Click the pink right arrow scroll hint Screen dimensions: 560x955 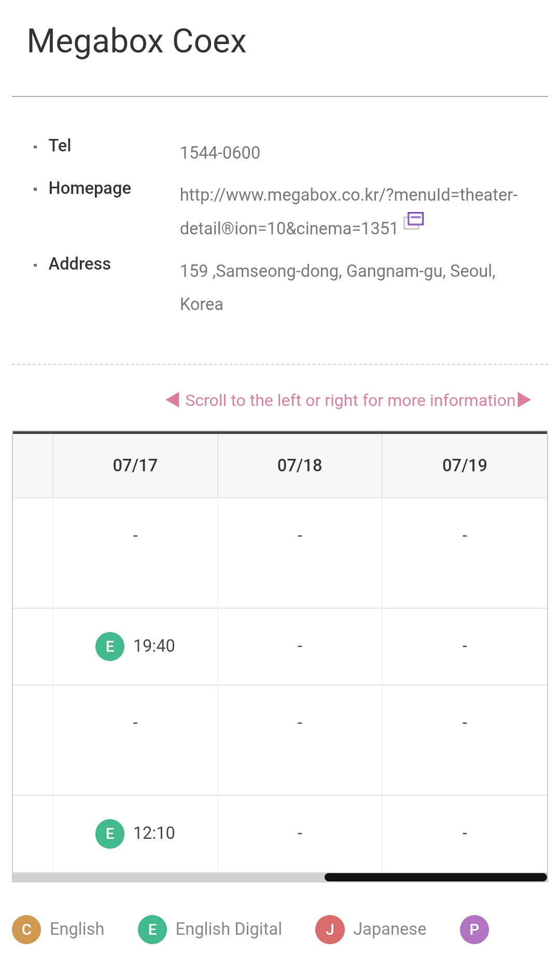524,400
